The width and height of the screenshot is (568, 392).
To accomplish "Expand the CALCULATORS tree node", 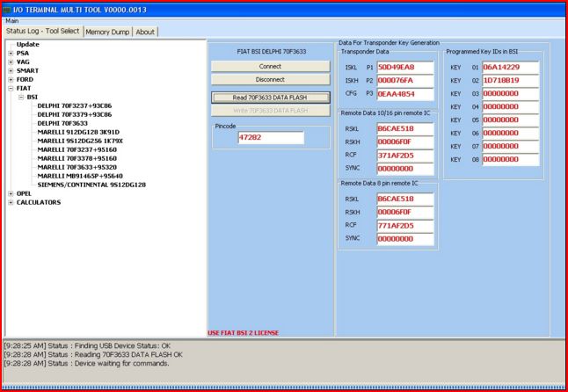I will pyautogui.click(x=11, y=202).
